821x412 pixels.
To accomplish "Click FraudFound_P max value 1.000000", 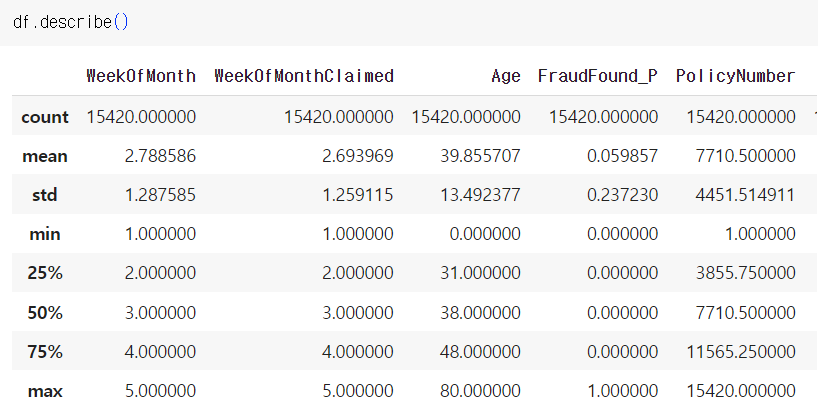I will pos(622,391).
